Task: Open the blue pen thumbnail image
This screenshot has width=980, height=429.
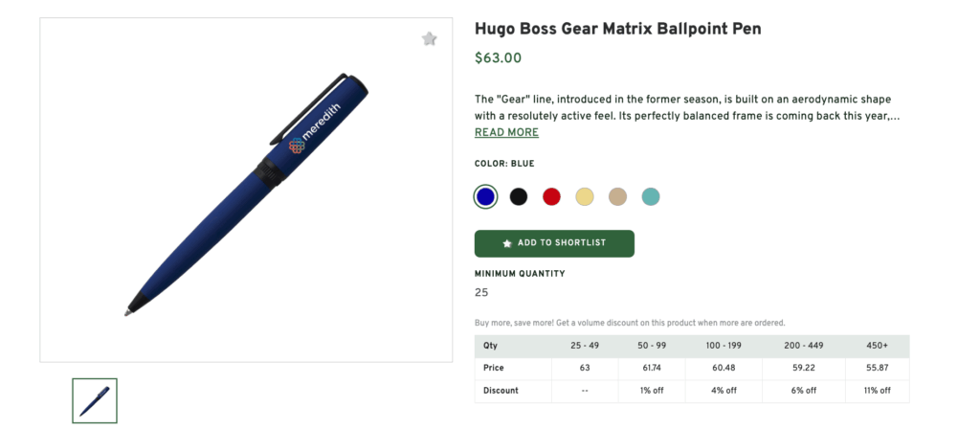Action: click(95, 401)
